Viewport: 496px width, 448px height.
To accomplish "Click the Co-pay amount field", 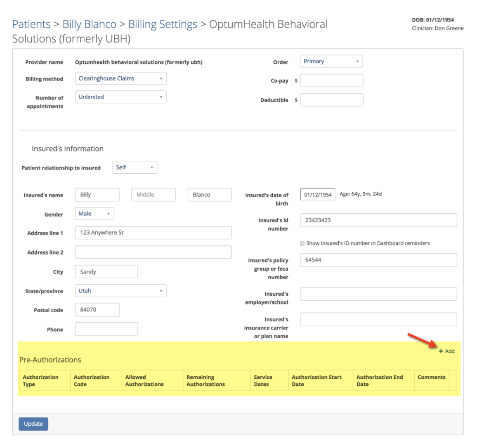I will point(331,80).
